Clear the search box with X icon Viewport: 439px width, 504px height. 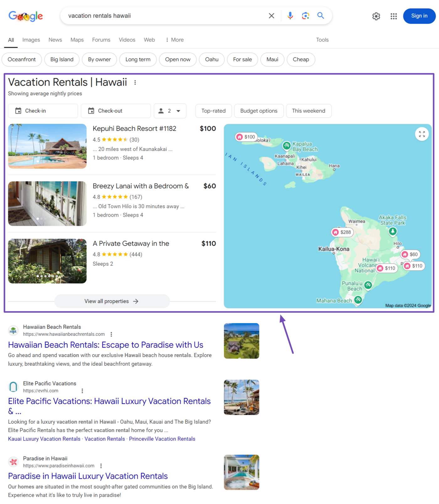click(x=272, y=16)
